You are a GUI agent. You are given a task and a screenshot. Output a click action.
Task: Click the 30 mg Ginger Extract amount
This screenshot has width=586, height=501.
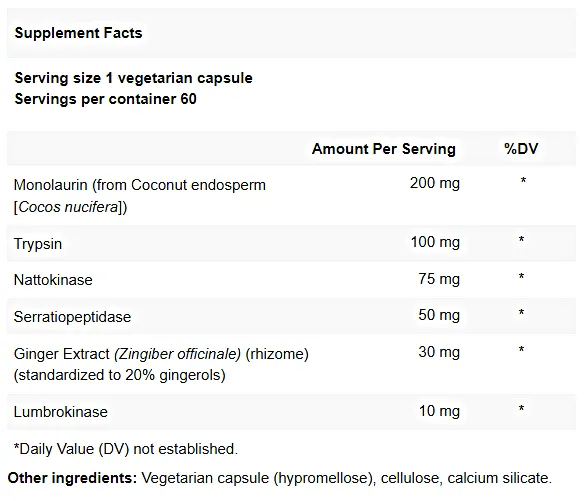pyautogui.click(x=439, y=352)
